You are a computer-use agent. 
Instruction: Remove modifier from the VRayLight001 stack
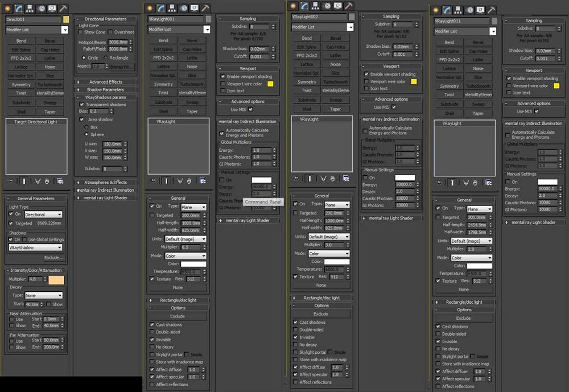point(189,180)
